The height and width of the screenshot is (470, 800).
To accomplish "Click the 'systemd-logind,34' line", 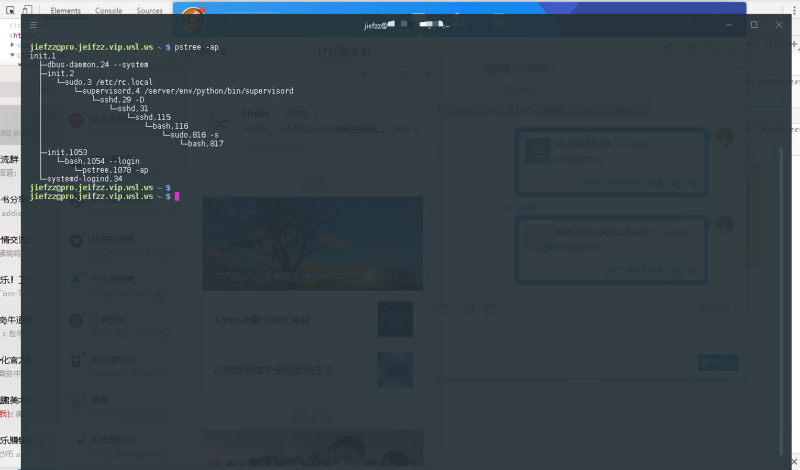I will click(x=85, y=179).
